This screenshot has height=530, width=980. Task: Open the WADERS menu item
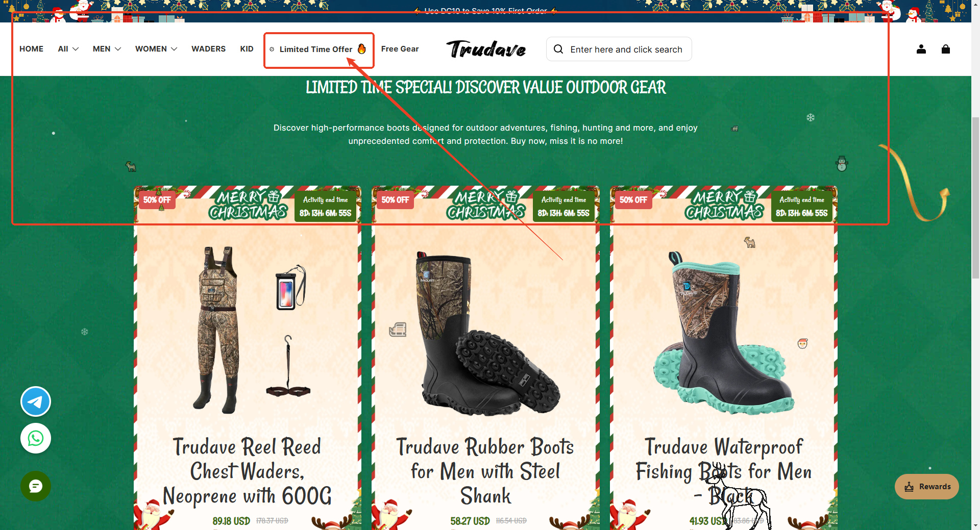[208, 49]
